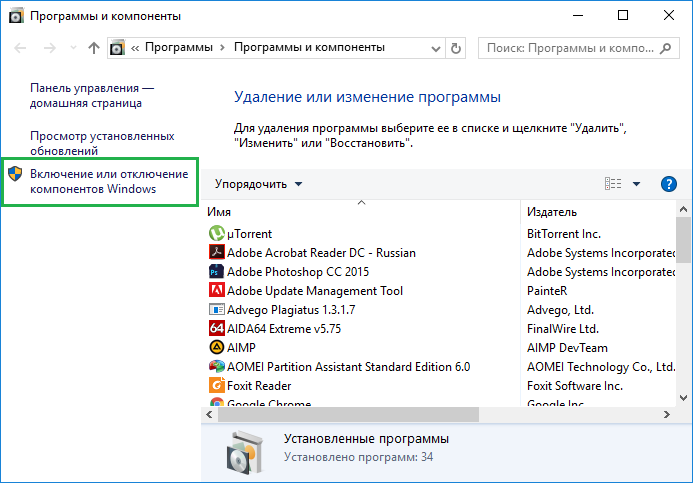The height and width of the screenshot is (483, 693).
Task: Click the horizontal scrollbar left arrow
Action: pyautogui.click(x=209, y=415)
